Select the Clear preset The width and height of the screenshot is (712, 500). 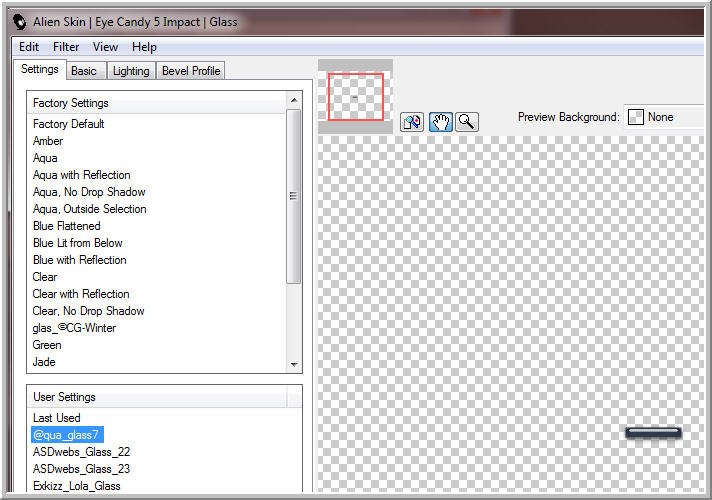click(x=45, y=277)
